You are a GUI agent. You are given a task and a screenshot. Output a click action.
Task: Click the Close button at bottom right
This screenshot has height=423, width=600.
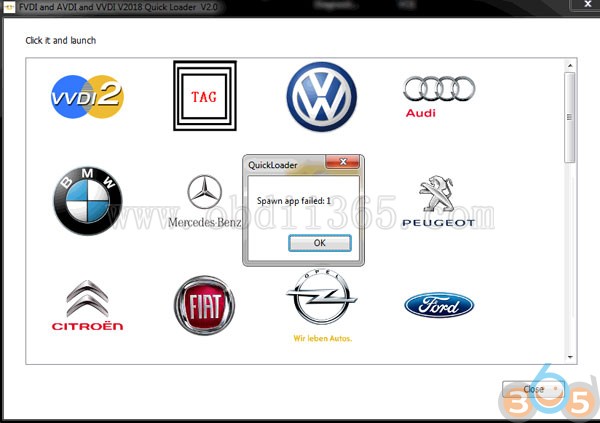pos(533,389)
